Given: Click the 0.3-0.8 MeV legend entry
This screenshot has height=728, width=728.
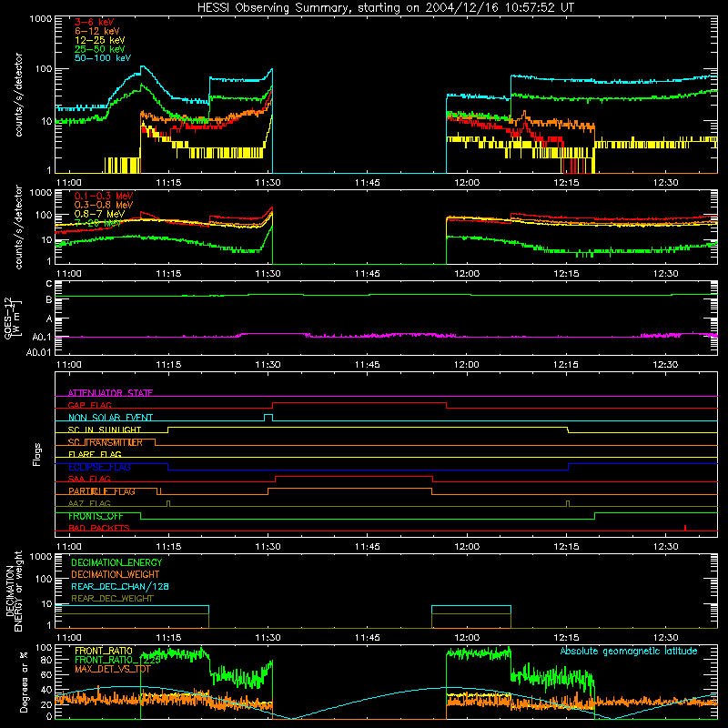Looking at the screenshot, I should (104, 205).
